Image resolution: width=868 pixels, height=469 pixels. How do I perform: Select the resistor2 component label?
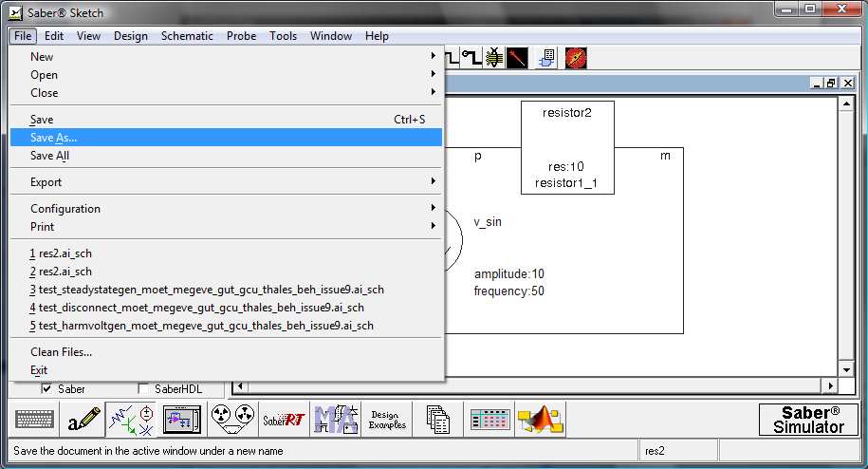[567, 112]
